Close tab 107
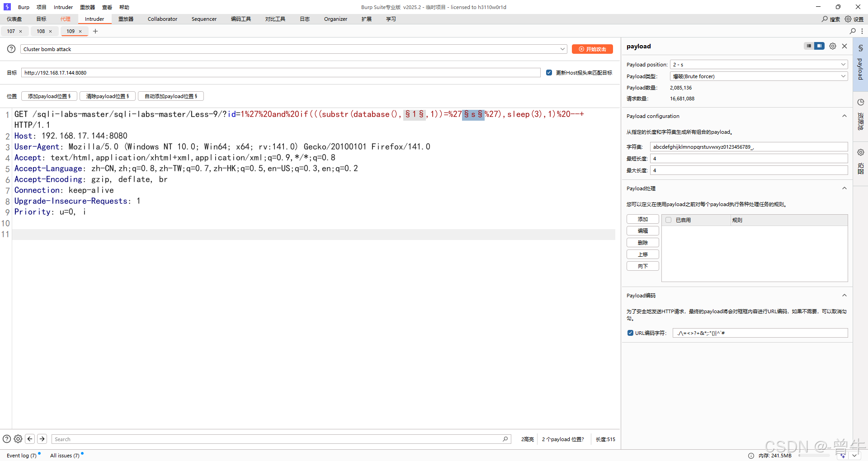Viewport: 868px width, 461px height. (21, 31)
